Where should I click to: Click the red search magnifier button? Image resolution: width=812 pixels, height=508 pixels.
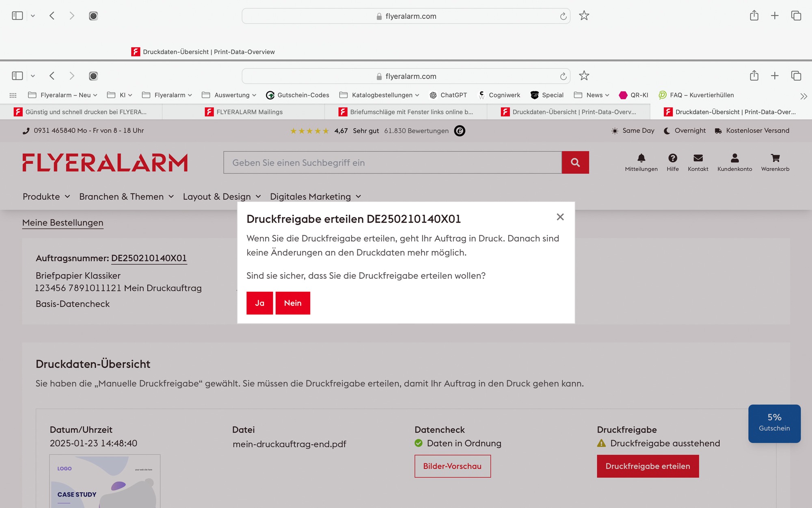[x=575, y=163]
